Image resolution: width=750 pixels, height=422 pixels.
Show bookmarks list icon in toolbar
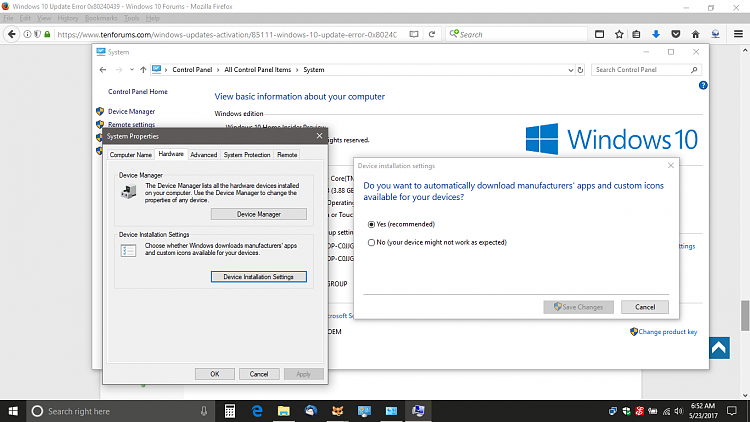(x=636, y=34)
